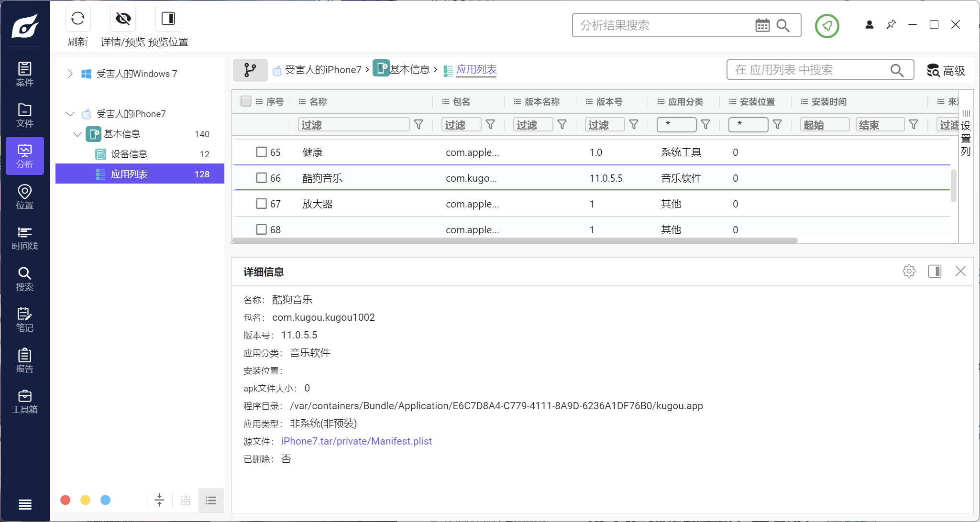Check the box for row 66 酷狗音乐
This screenshot has width=980, height=522.
pos(262,178)
